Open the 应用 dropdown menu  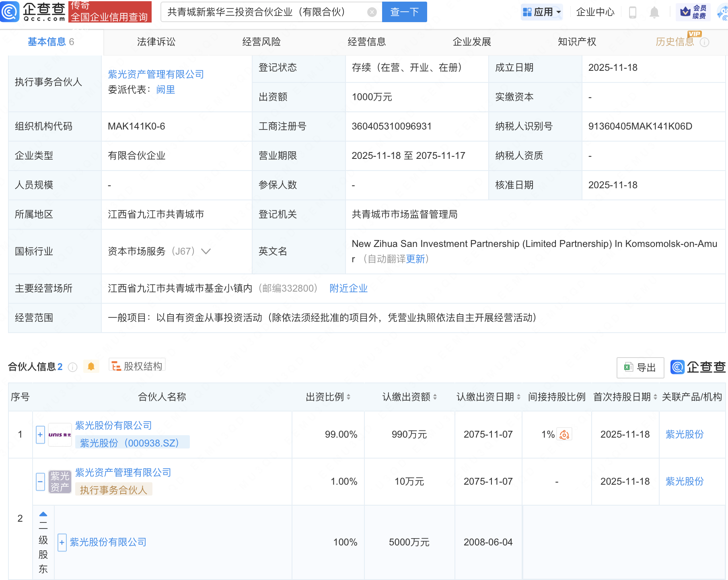[x=541, y=12]
